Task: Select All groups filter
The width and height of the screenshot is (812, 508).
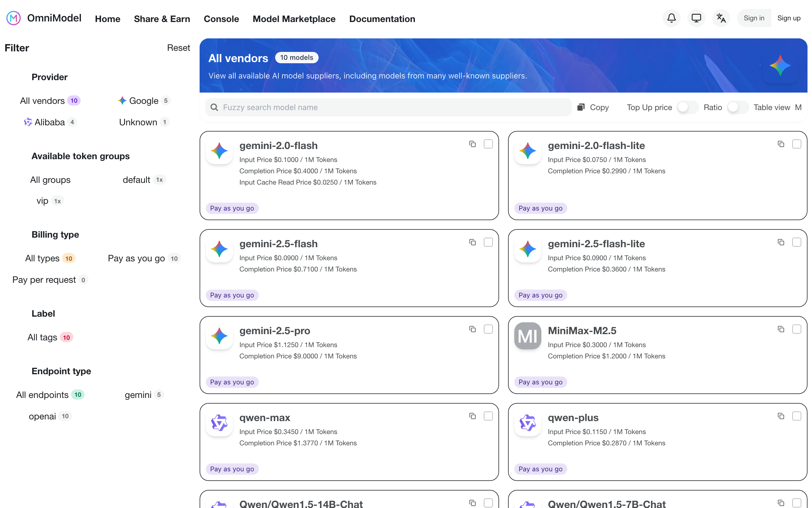Action: point(50,180)
